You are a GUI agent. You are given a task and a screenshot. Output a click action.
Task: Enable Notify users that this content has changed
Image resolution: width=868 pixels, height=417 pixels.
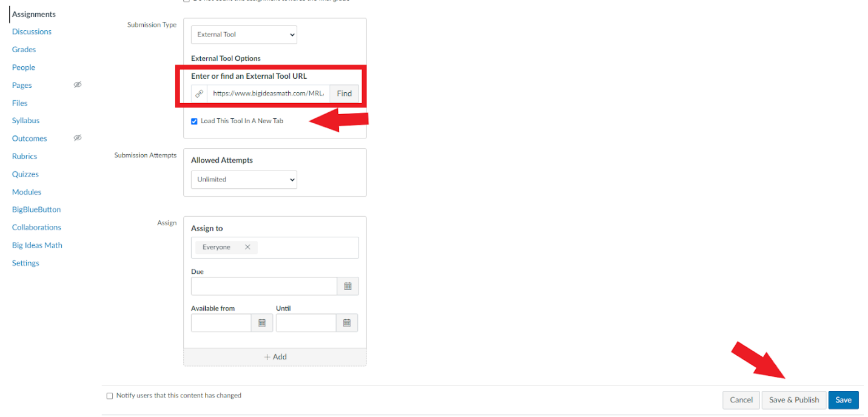110,396
